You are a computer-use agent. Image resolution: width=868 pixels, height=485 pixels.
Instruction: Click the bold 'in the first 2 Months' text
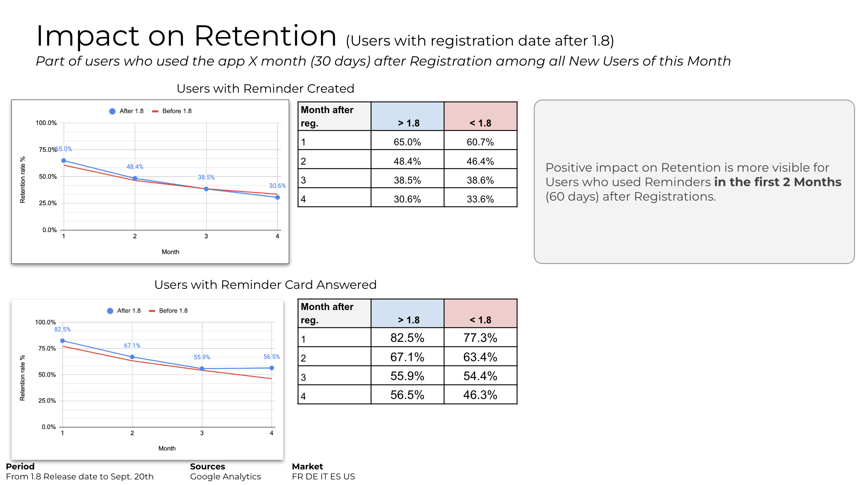tap(777, 182)
